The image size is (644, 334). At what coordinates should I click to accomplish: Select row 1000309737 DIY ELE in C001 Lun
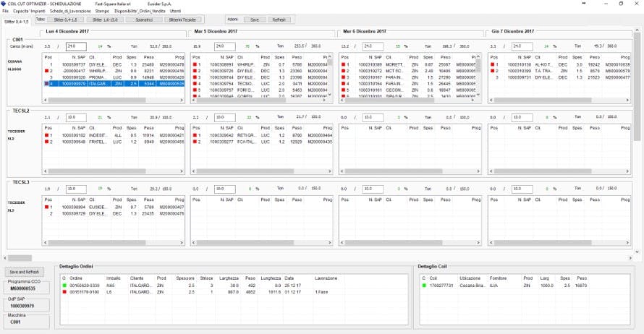click(x=114, y=64)
